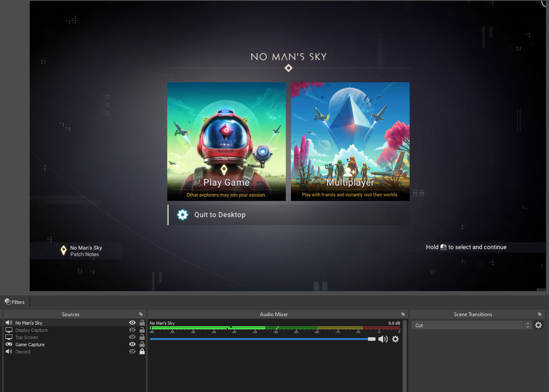Hide the No Man's Sky source
Screen dimensions: 549x392
(132, 322)
